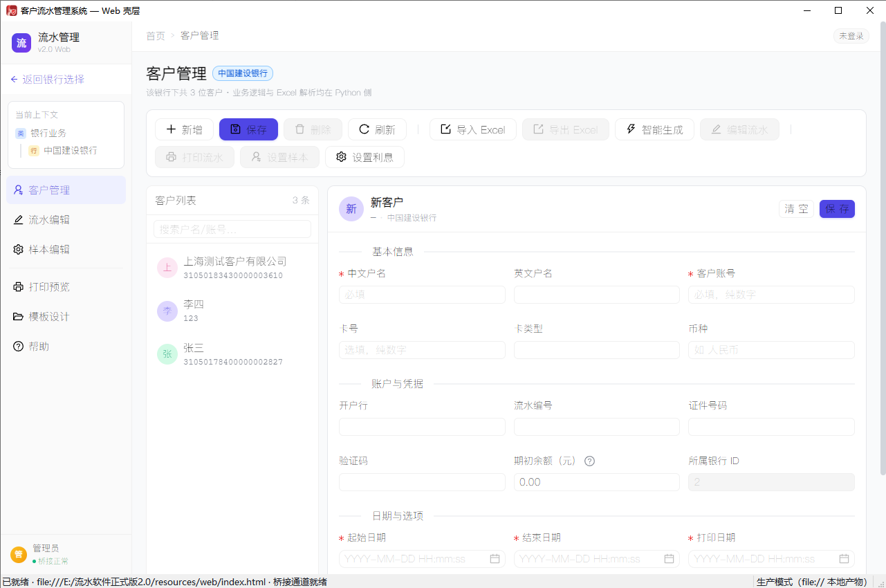Image resolution: width=886 pixels, height=588 pixels.
Task: Click the 李 avatar icon
Action: [x=167, y=311]
